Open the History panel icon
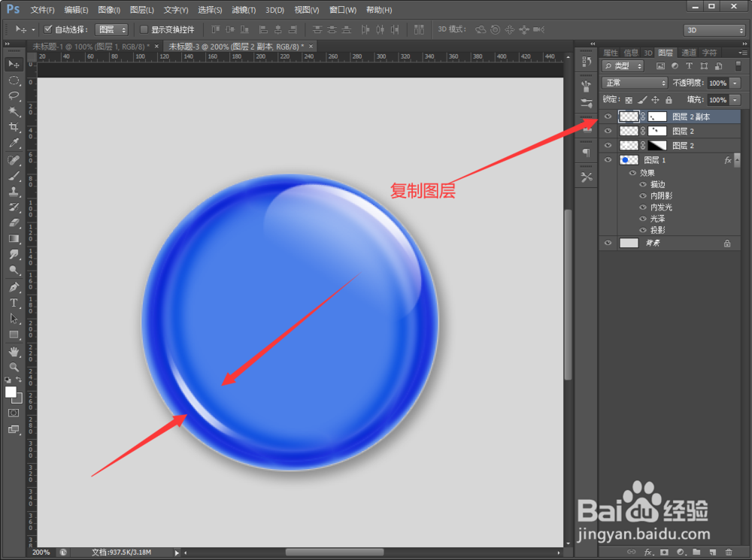752x560 pixels. click(586, 62)
